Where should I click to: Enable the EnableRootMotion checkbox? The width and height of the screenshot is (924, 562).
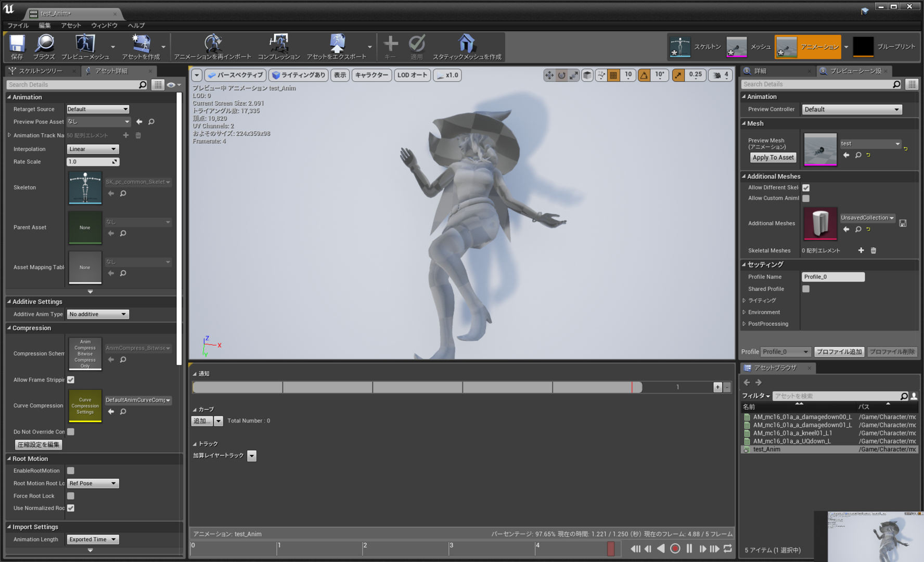(x=71, y=470)
